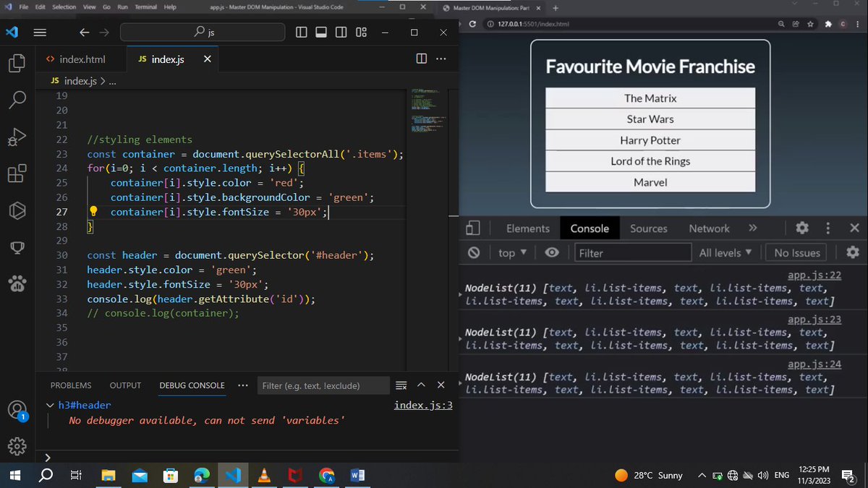Open More Actions ellipsis in editor tab bar

pyautogui.click(x=441, y=59)
